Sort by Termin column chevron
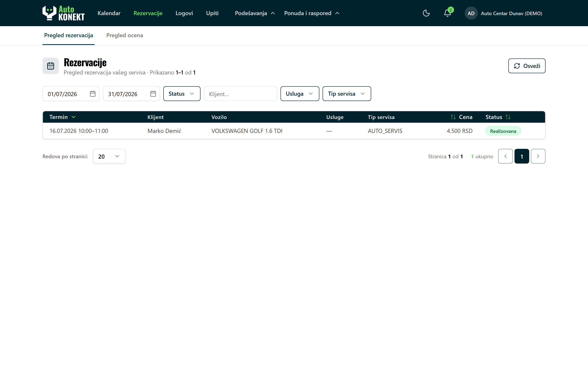Image resolution: width=588 pixels, height=368 pixels. [74, 117]
